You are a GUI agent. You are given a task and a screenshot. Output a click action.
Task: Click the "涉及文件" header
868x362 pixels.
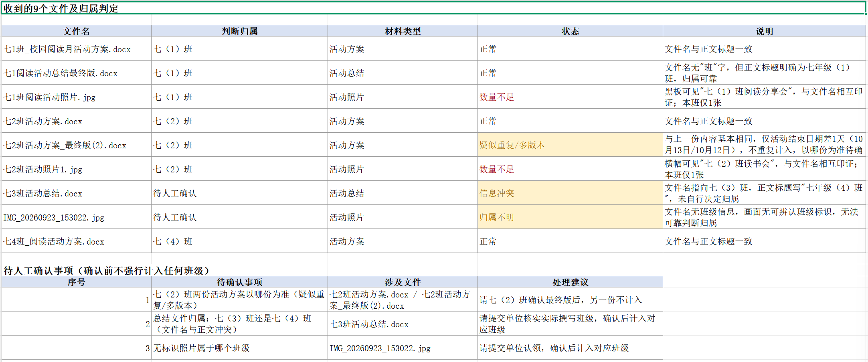click(403, 282)
